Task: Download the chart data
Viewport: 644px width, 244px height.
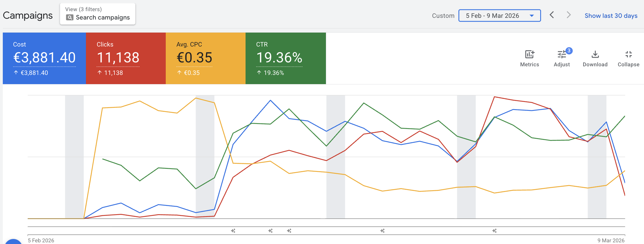Action: tap(595, 55)
